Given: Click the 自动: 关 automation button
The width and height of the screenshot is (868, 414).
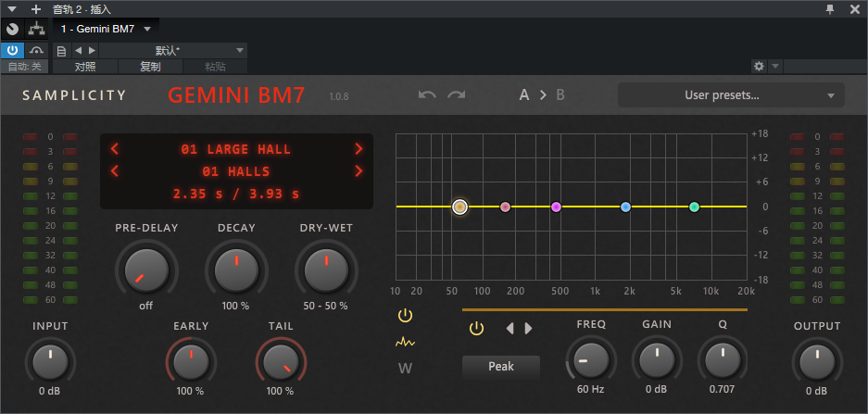Looking at the screenshot, I should [24, 67].
